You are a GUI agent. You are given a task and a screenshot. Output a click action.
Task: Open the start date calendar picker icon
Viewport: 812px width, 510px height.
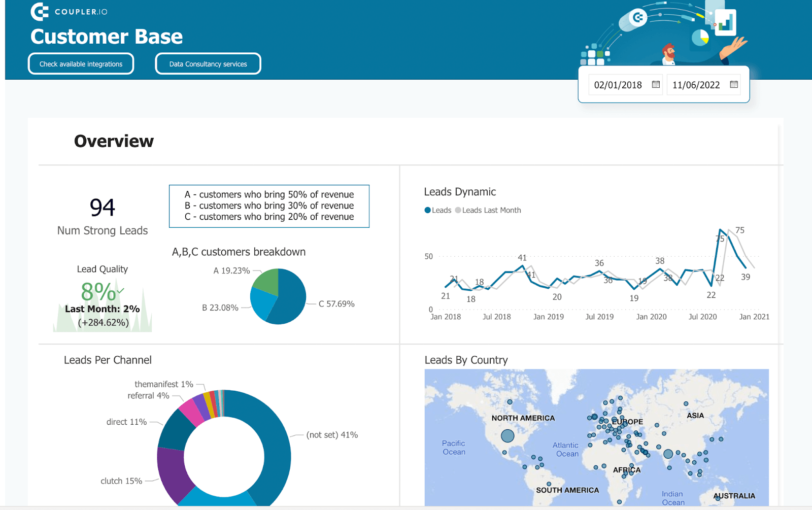(x=656, y=84)
